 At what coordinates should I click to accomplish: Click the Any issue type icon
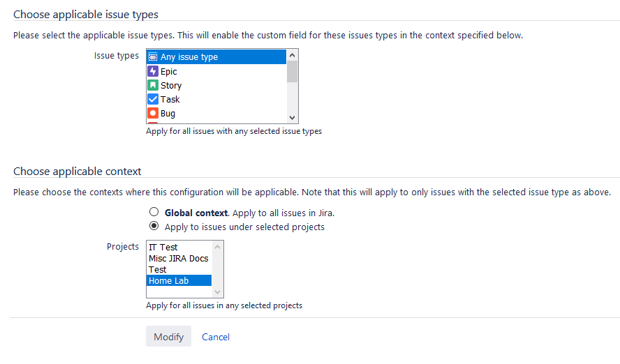153,57
